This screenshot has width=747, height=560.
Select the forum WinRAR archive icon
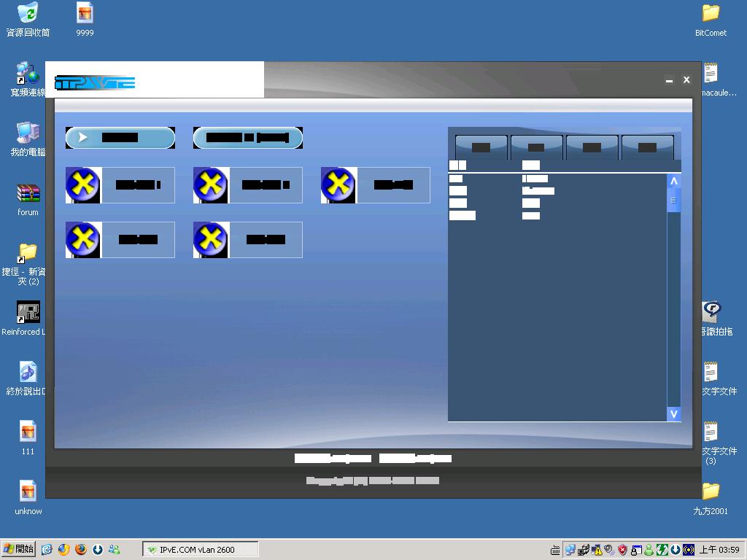click(x=28, y=199)
